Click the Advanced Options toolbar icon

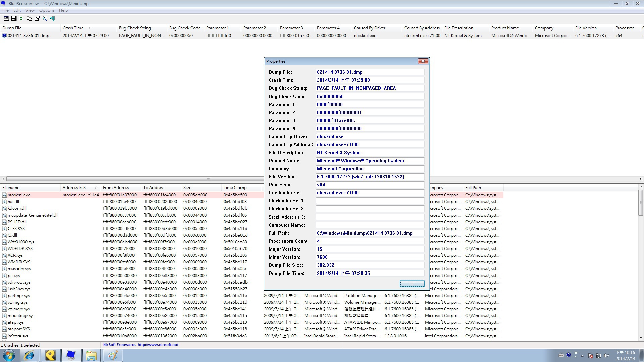6,18
